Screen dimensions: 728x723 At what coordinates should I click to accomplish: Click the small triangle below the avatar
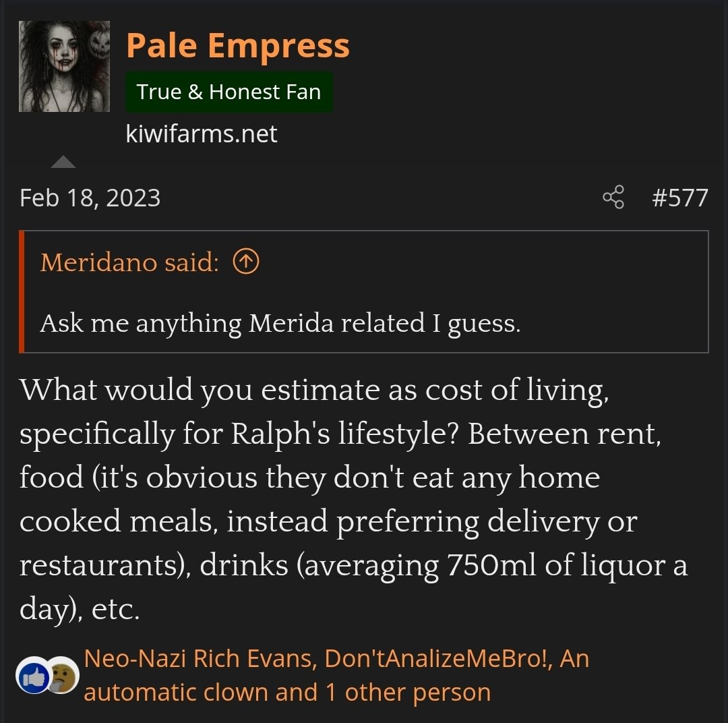[63, 162]
